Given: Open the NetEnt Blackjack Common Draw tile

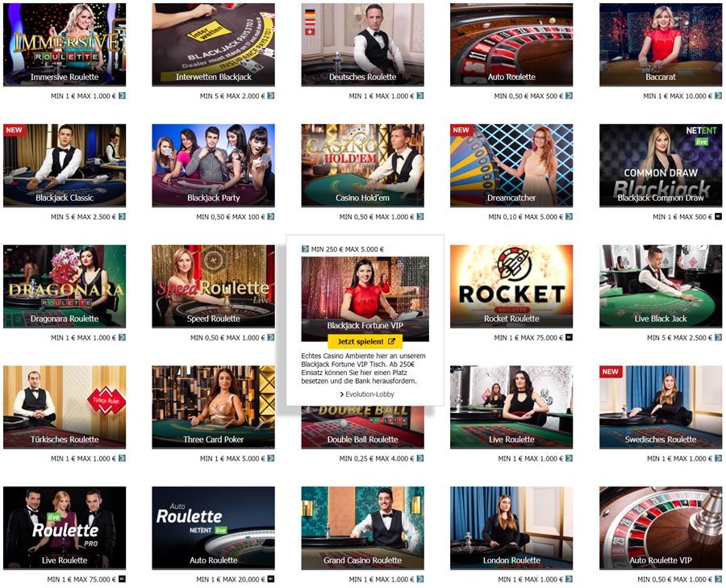Looking at the screenshot, I should (661, 165).
